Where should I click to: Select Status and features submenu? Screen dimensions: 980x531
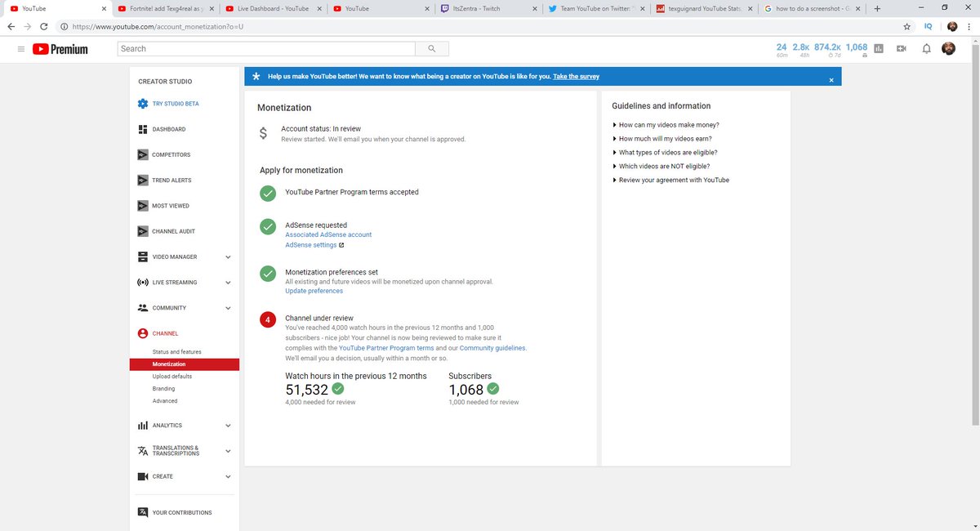pos(176,352)
